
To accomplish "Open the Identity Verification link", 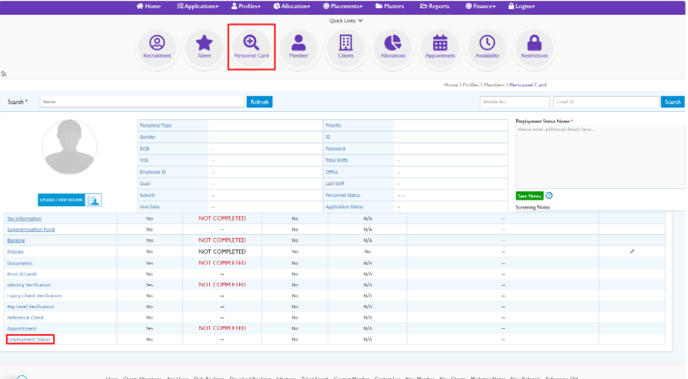I will pos(29,285).
